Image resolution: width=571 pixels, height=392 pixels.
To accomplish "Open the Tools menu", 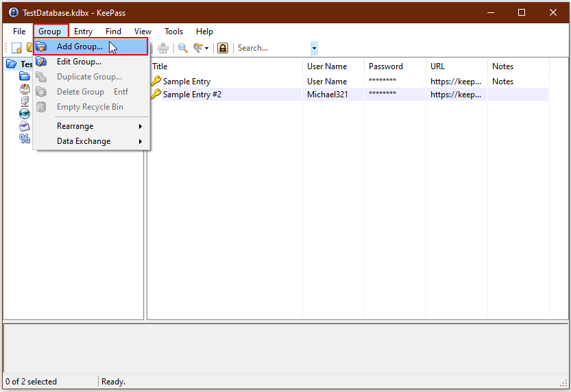I will (173, 32).
